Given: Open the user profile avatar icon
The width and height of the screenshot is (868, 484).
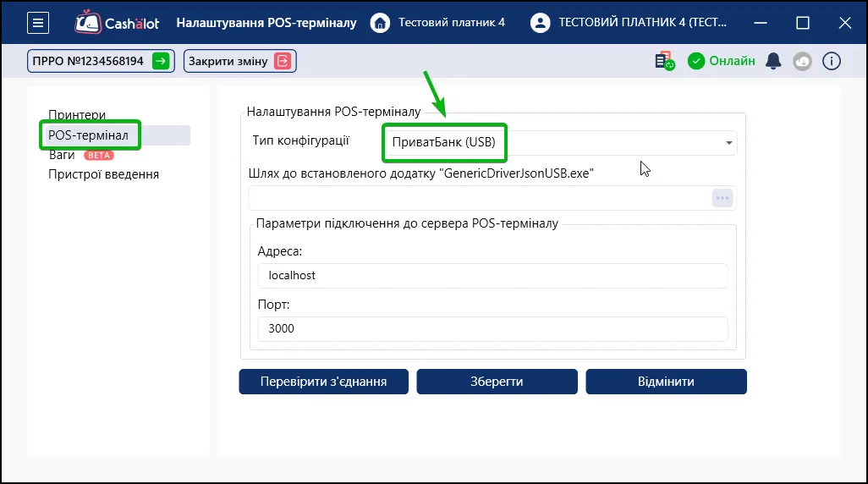Looking at the screenshot, I should pos(540,23).
